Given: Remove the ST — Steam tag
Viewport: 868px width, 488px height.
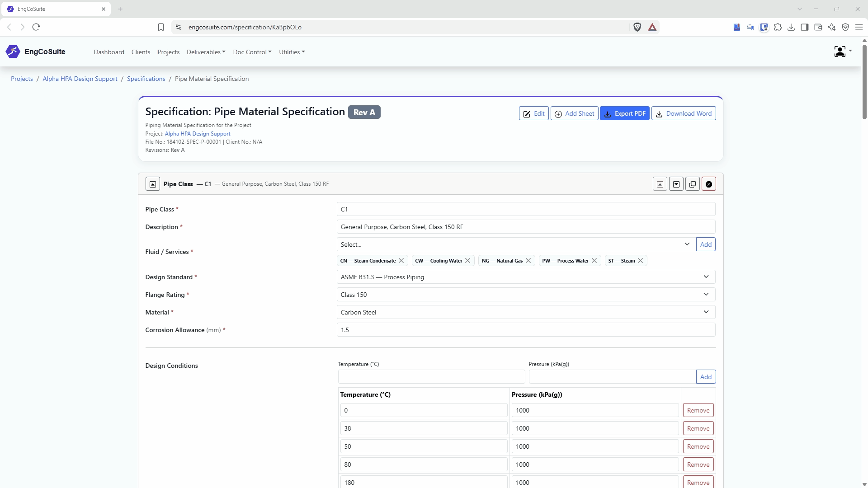Looking at the screenshot, I should (x=641, y=261).
